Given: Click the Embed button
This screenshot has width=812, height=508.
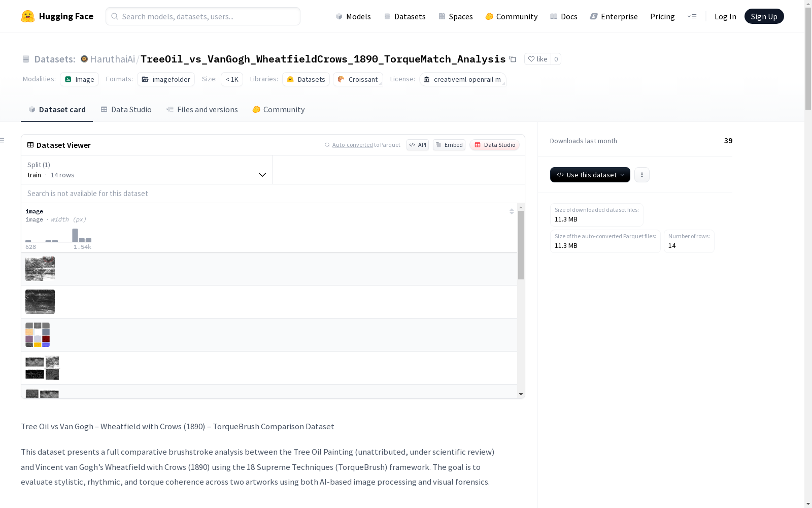Looking at the screenshot, I should pyautogui.click(x=449, y=145).
